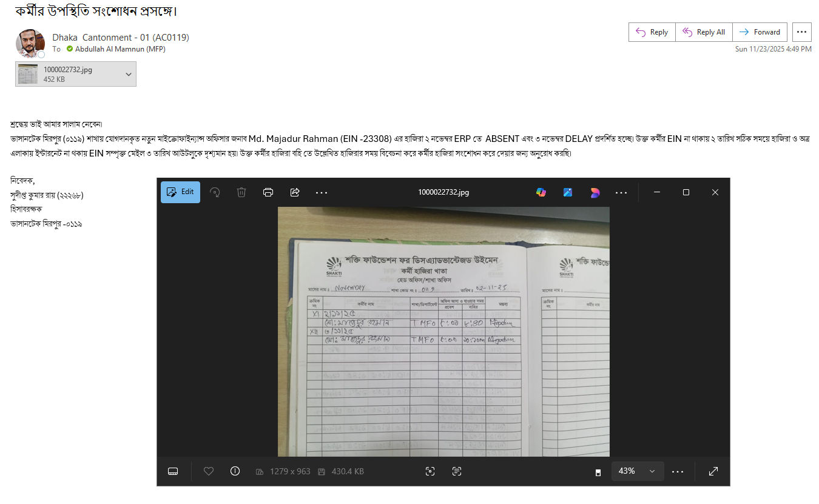Click Reply All in email header
The image size is (819, 504).
click(x=704, y=32)
